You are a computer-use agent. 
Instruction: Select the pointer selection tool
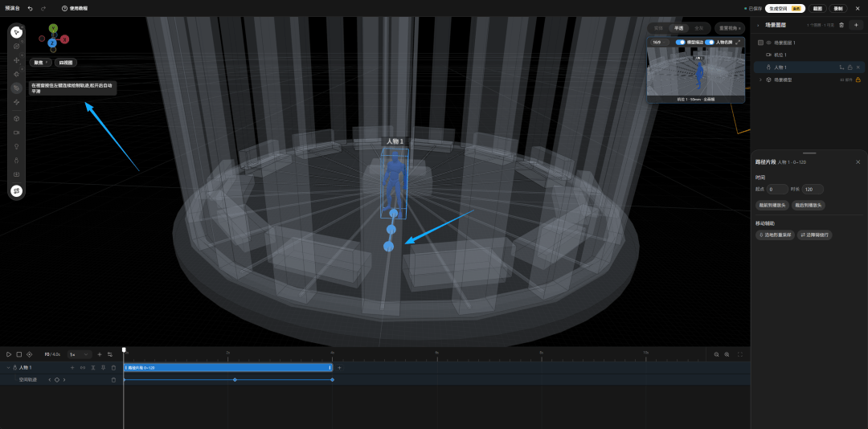17,32
